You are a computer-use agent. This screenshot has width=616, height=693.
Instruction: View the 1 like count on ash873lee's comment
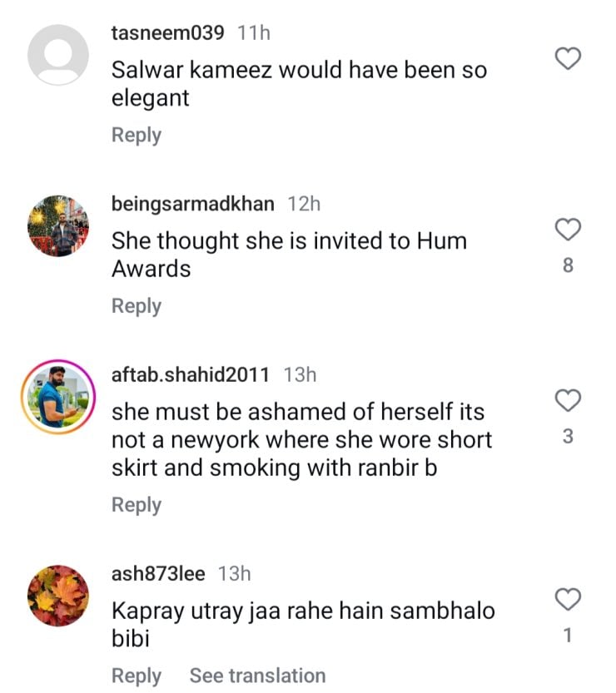click(568, 636)
